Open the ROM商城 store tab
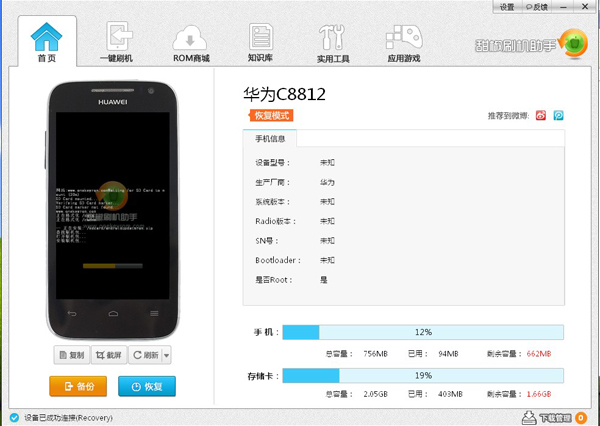Screen dimensions: 600x426 pyautogui.click(x=191, y=43)
